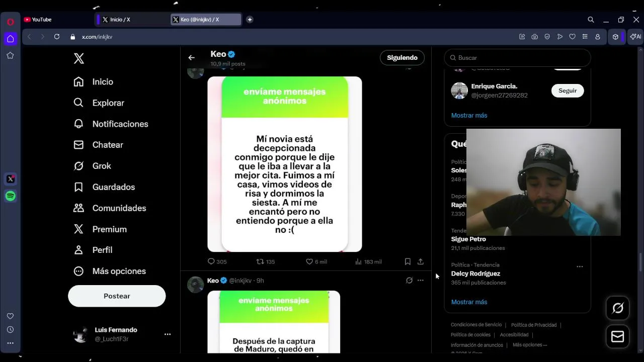Screen dimensions: 644x362
Task: Open browser account profile icon
Action: click(598, 37)
